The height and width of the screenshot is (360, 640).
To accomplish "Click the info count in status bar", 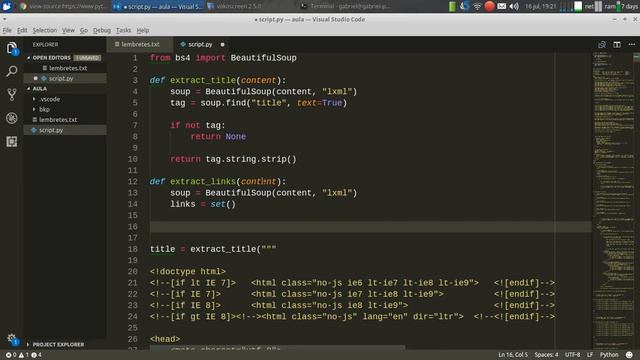I will 36,355.
